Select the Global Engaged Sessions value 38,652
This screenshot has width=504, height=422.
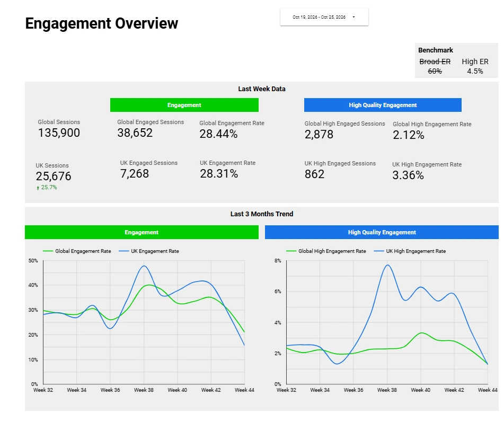click(135, 133)
